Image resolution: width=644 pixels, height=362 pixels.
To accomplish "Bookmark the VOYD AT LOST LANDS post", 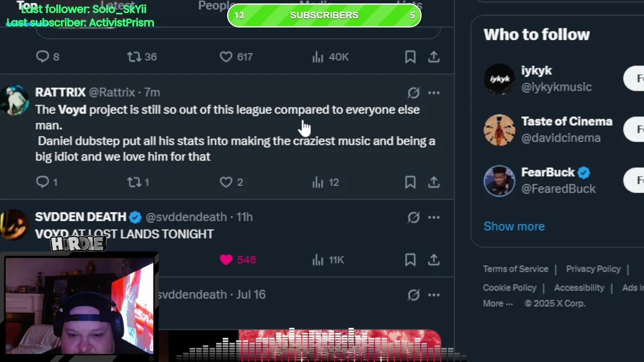I will tap(410, 259).
